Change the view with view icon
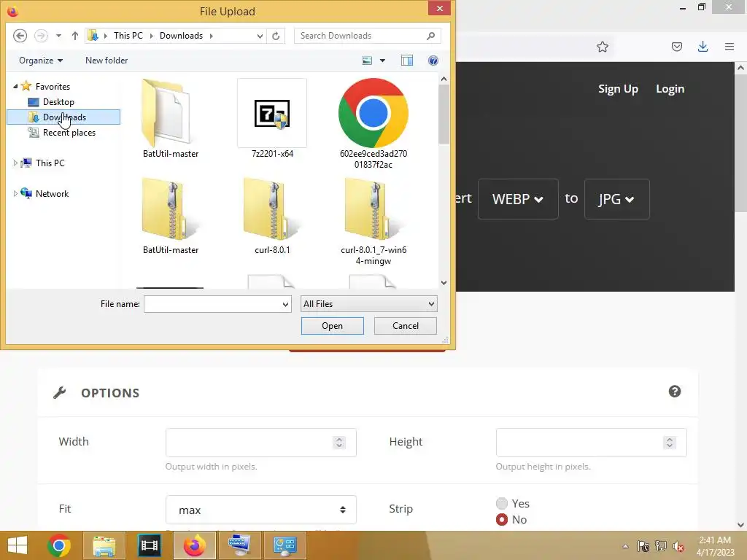Screen dimensions: 747x560 point(367,61)
